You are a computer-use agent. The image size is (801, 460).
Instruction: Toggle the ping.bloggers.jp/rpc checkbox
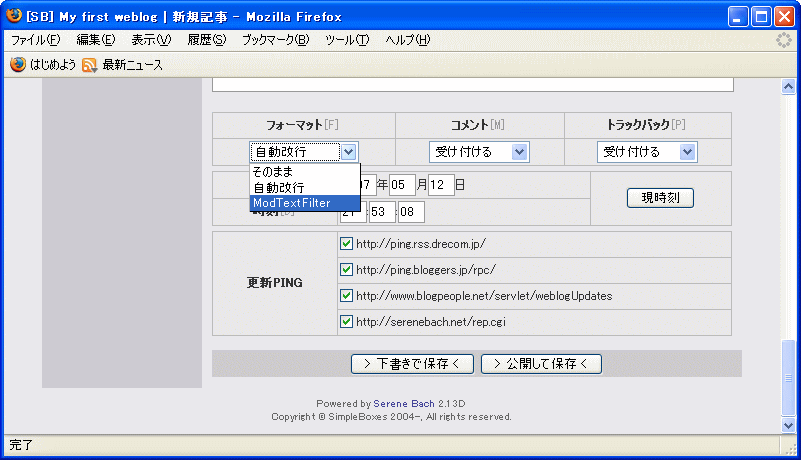click(346, 269)
